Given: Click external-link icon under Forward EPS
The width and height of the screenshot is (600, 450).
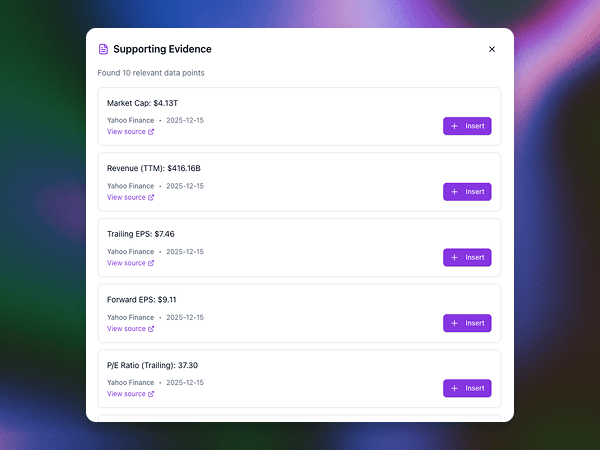Looking at the screenshot, I should (151, 328).
